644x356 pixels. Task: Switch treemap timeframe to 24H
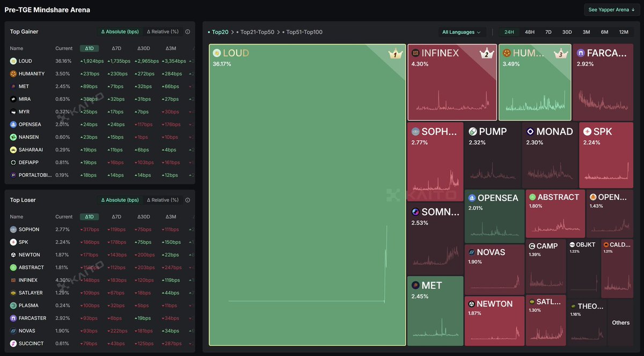(x=509, y=32)
